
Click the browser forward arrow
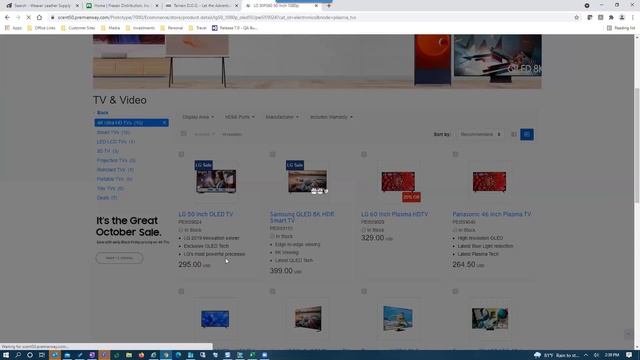coord(18,18)
